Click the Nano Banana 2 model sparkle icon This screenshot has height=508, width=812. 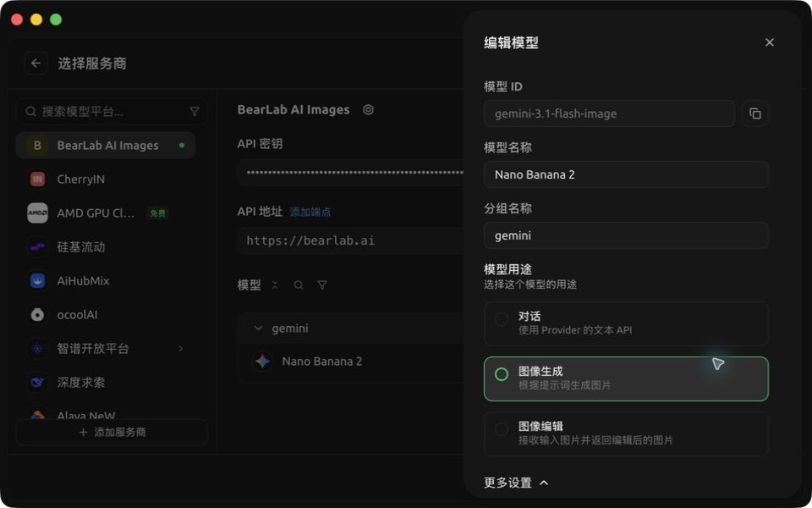262,362
